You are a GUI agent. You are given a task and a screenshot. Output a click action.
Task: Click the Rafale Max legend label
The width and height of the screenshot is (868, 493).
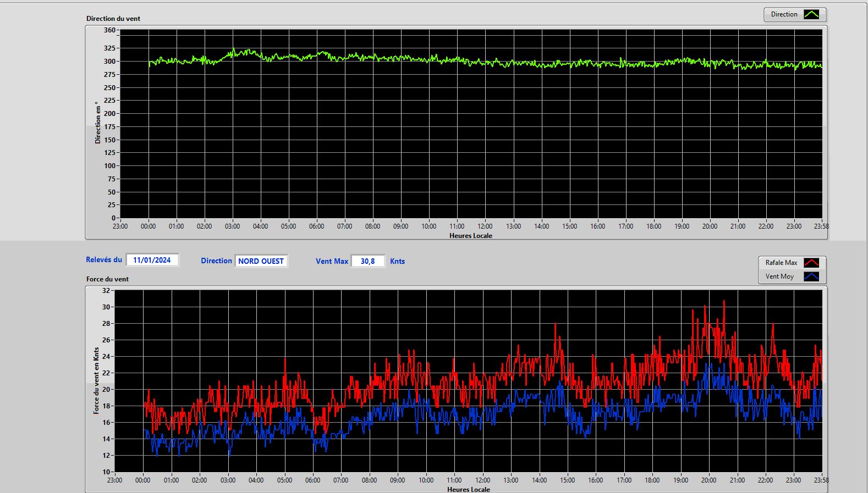click(x=781, y=263)
